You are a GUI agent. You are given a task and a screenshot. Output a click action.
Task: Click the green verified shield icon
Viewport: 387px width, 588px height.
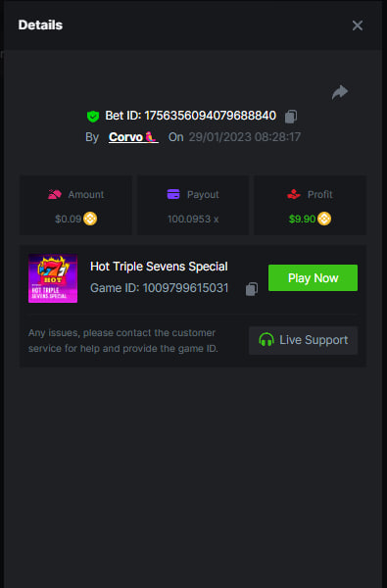tap(93, 117)
